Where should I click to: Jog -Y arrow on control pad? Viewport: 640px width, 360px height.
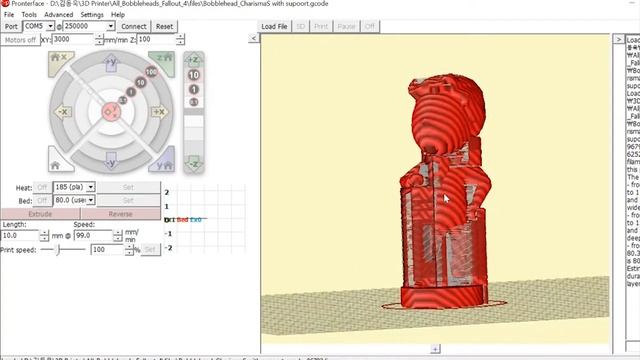[x=111, y=160]
